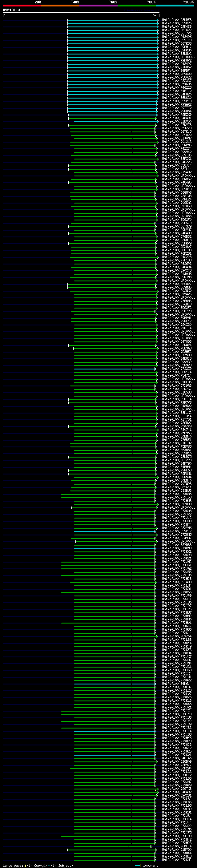Select UniRef100_O02611 label
197x868 pixels.
tap(176, 487)
